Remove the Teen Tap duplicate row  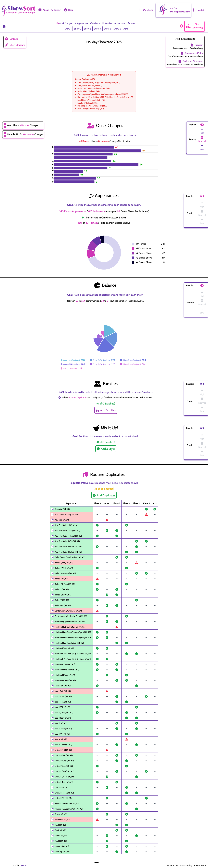tap(52, 852)
